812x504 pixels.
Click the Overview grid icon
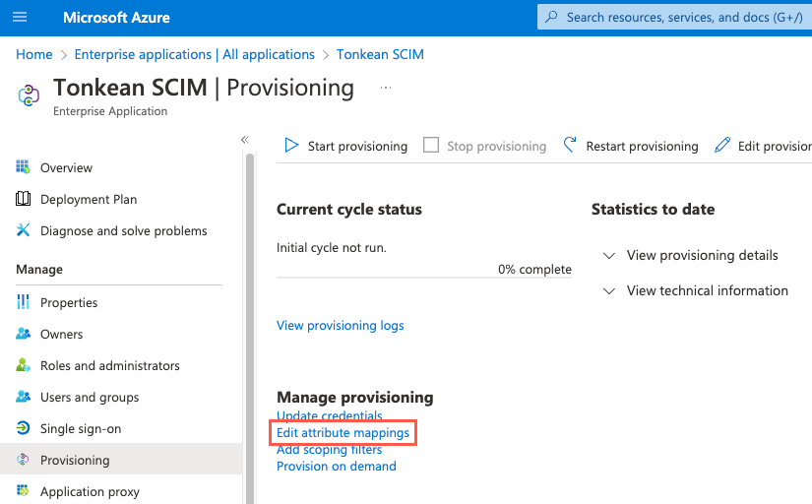(x=23, y=166)
